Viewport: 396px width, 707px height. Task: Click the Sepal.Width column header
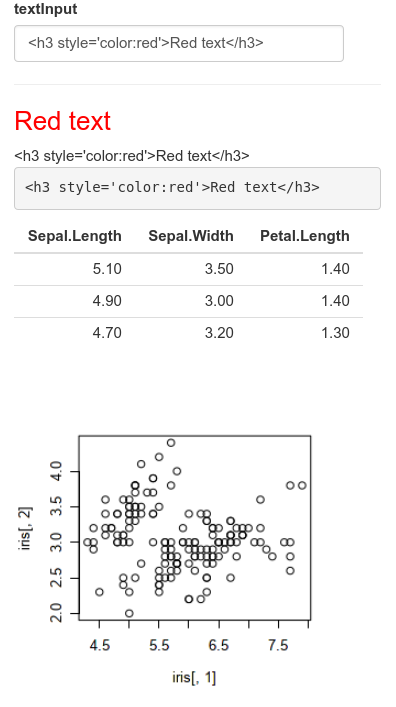coord(191,236)
